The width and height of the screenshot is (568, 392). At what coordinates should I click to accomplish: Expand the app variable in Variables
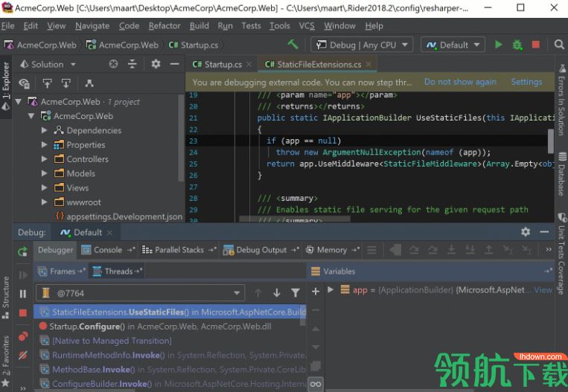[331, 289]
